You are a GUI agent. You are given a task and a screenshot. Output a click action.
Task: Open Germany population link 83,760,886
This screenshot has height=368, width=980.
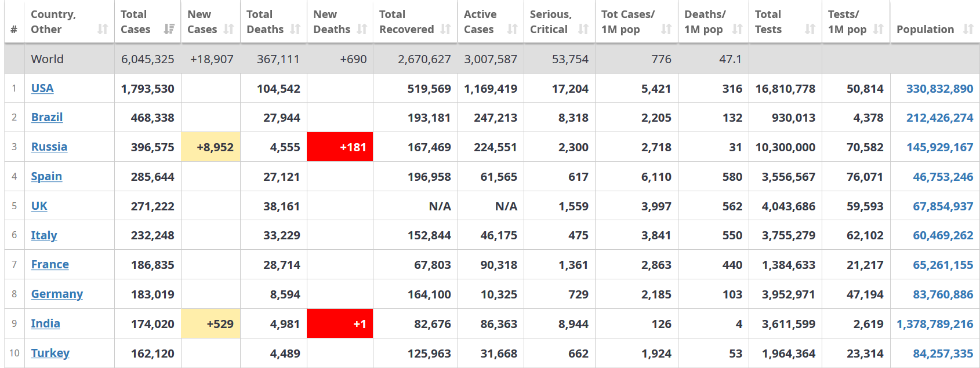pos(943,294)
